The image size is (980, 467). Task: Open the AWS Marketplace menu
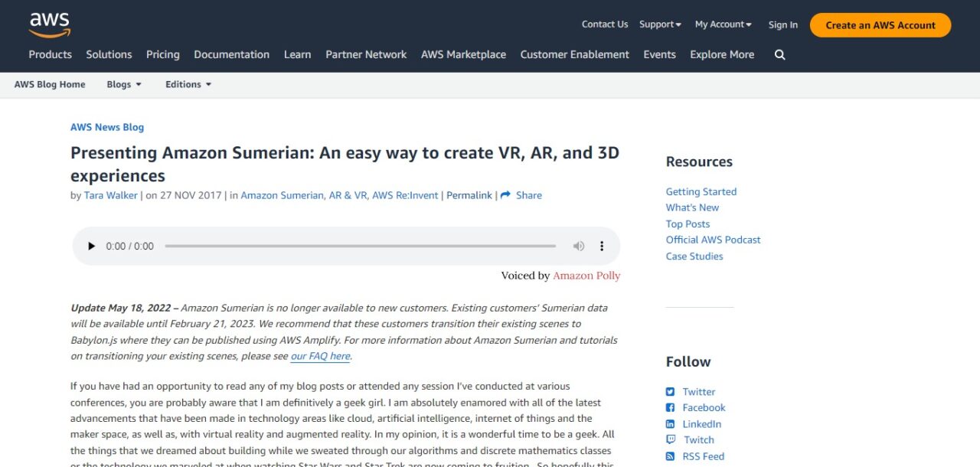(x=463, y=54)
